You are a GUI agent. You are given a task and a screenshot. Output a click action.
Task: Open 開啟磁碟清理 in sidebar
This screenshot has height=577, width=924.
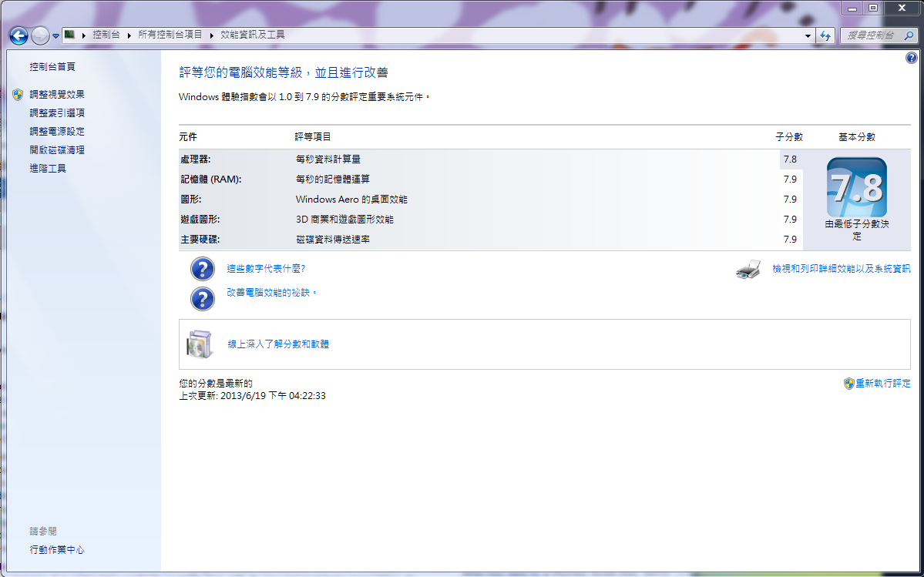57,150
